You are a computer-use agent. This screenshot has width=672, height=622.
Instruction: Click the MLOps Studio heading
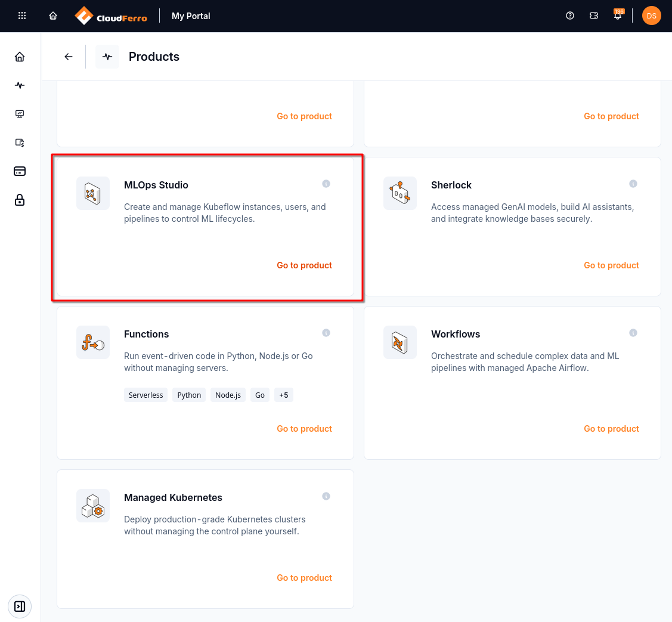coord(156,185)
